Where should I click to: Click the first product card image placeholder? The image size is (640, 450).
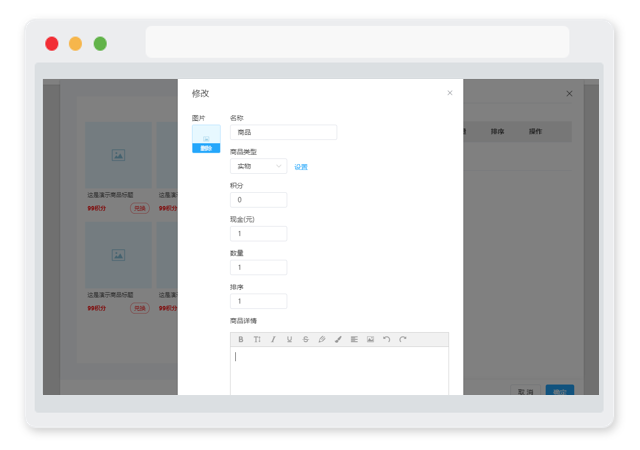118,155
